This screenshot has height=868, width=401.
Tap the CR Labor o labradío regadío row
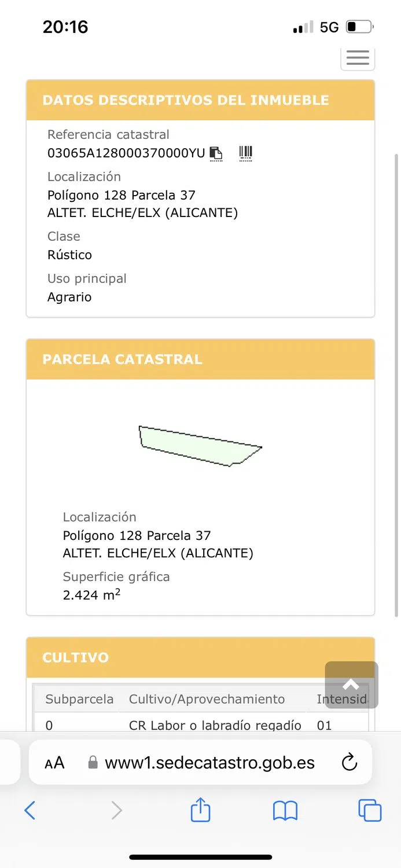point(215,725)
